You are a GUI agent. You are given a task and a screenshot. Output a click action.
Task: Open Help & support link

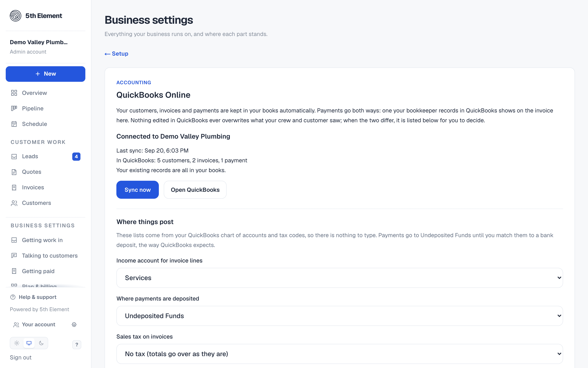coord(33,297)
